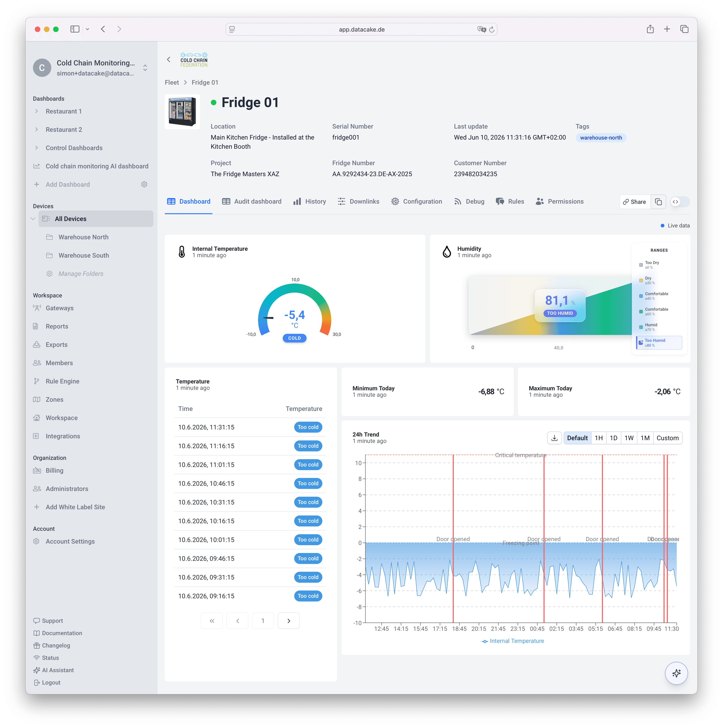The width and height of the screenshot is (723, 728).
Task: Click the back arrow above Fleet breadcrumb
Action: (169, 59)
